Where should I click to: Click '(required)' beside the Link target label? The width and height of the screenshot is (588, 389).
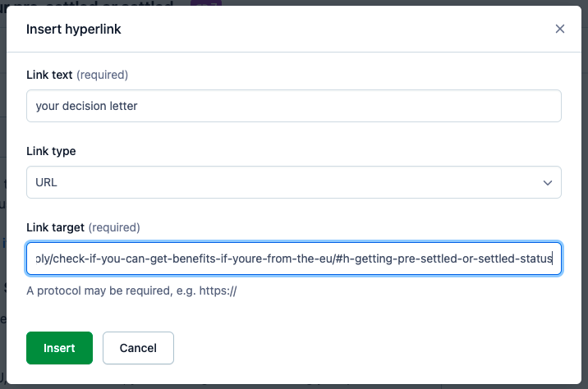pyautogui.click(x=114, y=227)
